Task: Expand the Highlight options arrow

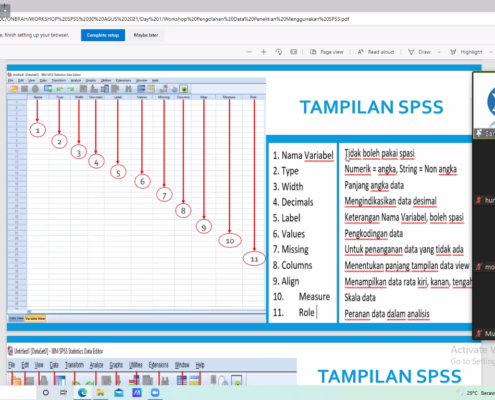Action: [491, 52]
